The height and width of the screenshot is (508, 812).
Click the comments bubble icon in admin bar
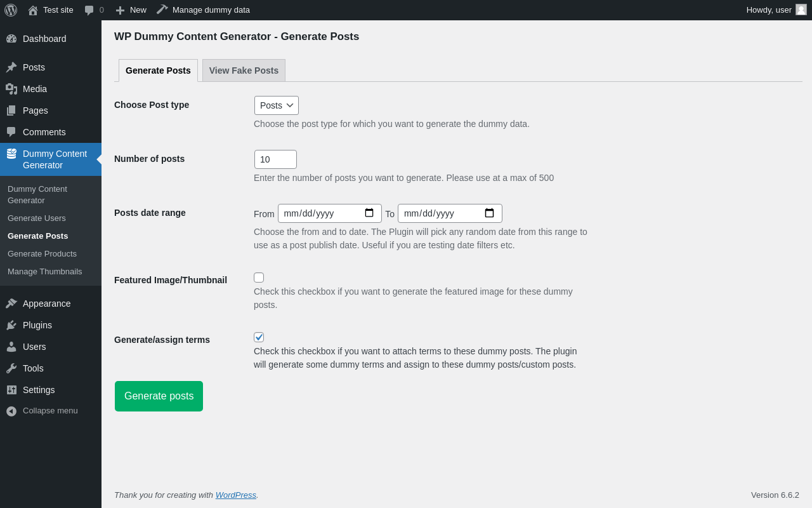click(x=89, y=10)
